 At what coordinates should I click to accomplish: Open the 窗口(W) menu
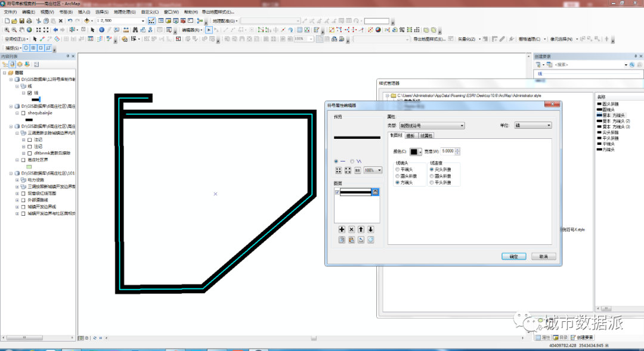(171, 12)
